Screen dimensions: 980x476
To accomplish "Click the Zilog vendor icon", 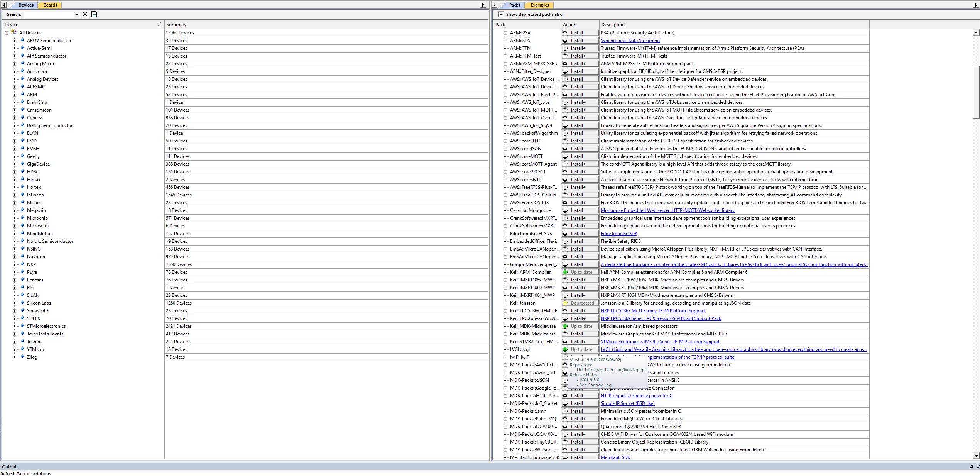I will (22, 357).
